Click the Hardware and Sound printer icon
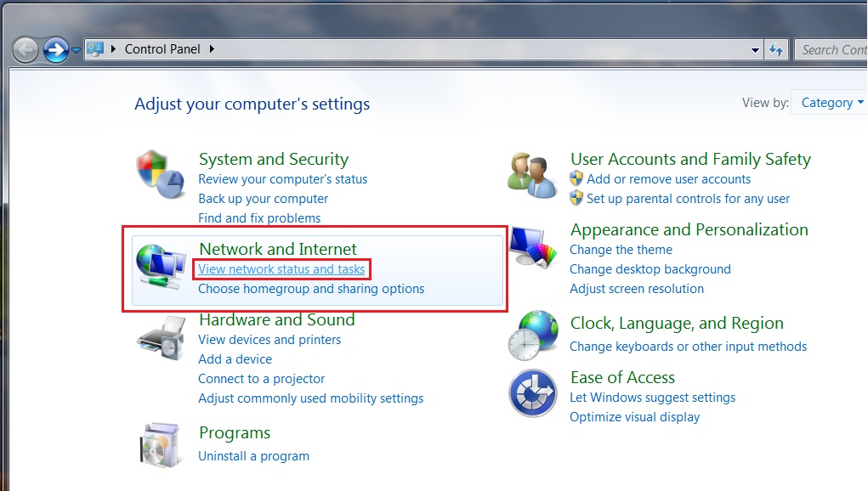 click(x=161, y=338)
